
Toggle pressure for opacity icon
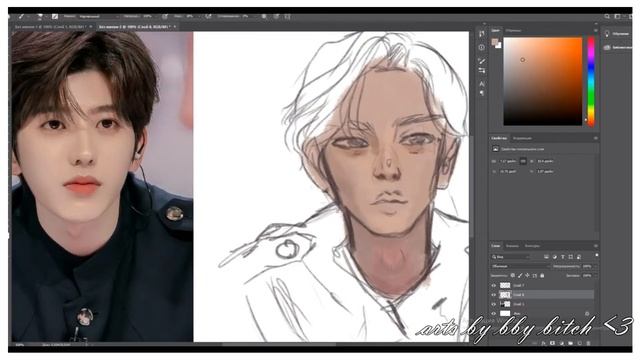[165, 17]
